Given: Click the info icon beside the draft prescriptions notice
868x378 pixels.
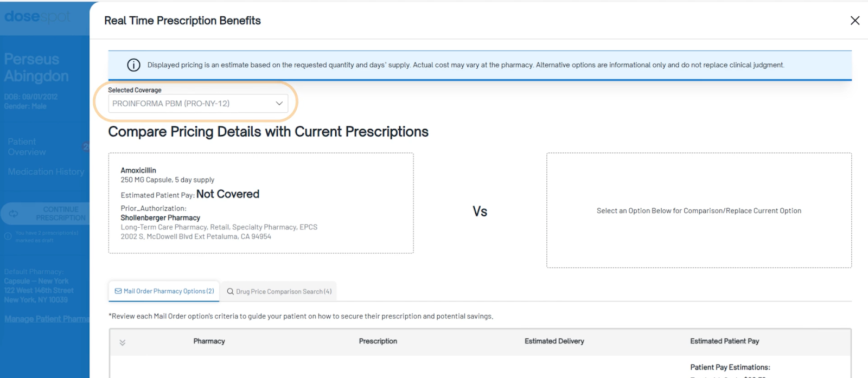Looking at the screenshot, I should tap(8, 236).
